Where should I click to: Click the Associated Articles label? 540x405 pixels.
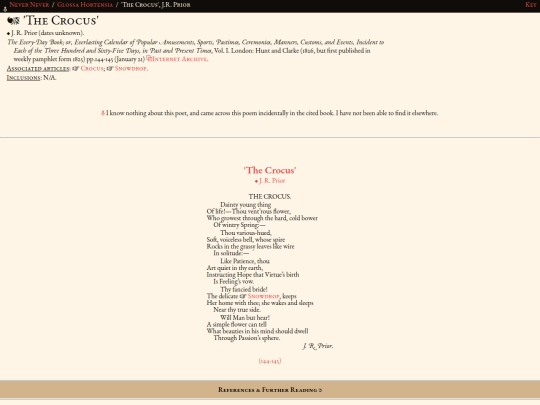(x=38, y=69)
